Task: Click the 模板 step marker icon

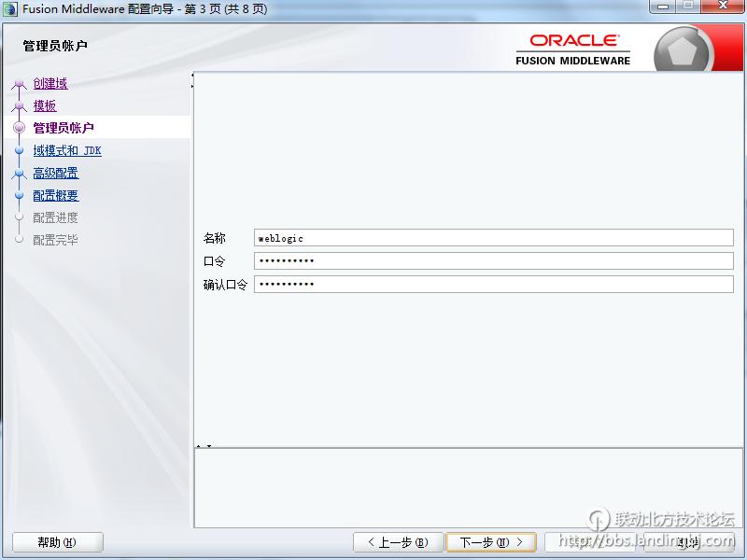Action: (19, 107)
